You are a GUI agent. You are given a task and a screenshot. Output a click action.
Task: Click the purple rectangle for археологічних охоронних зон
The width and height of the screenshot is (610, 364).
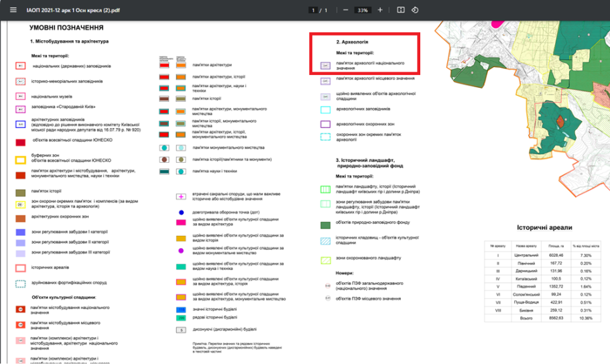(325, 124)
